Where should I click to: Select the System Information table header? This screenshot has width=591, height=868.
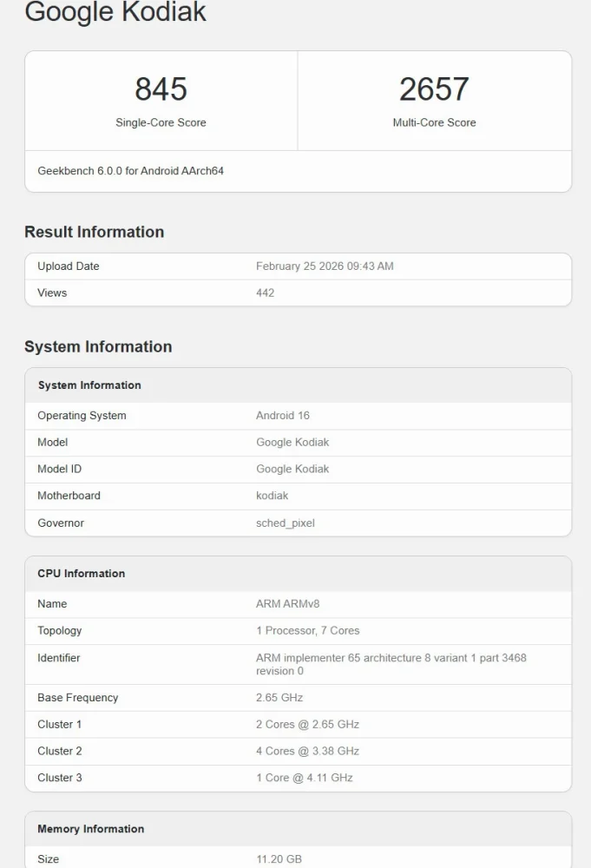pyautogui.click(x=89, y=385)
